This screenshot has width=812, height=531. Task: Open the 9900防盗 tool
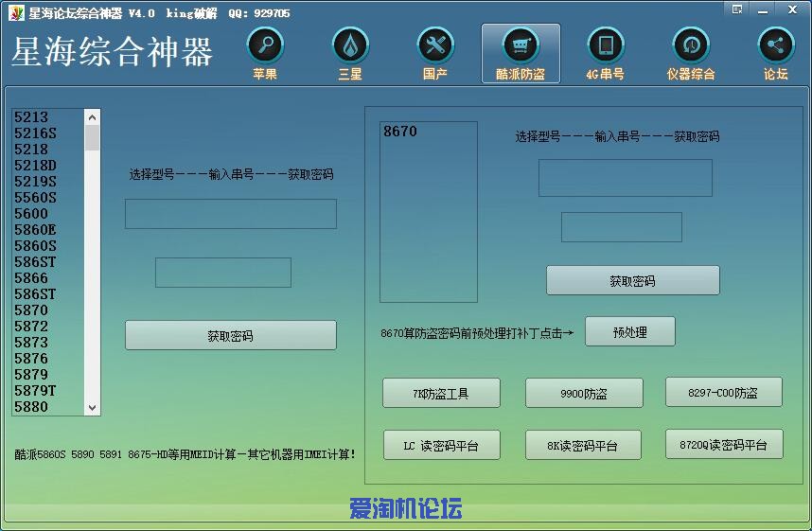[584, 393]
